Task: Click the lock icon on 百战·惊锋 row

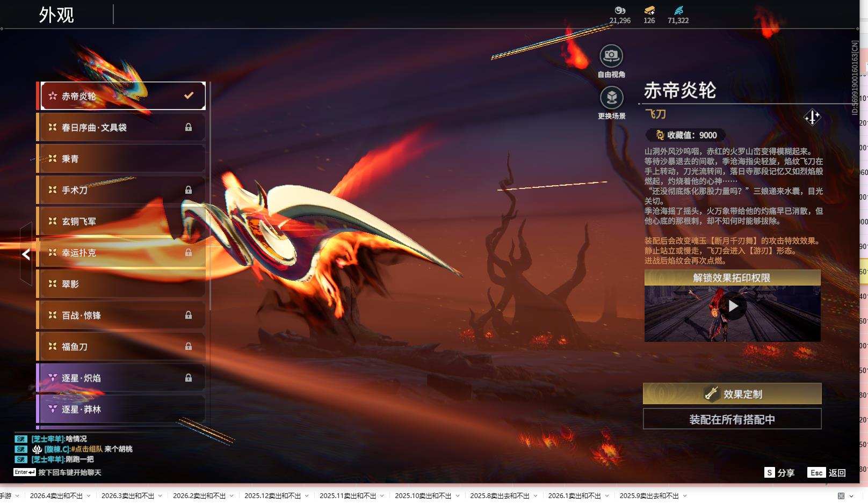Action: (x=189, y=315)
